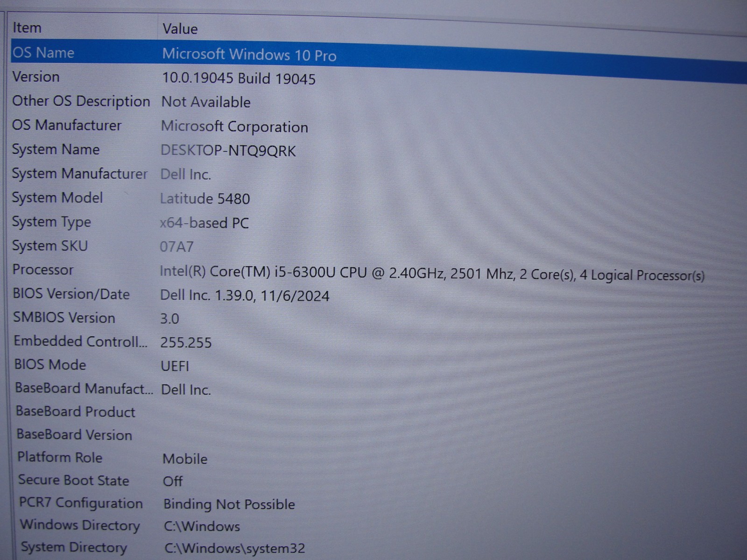Image resolution: width=747 pixels, height=560 pixels.
Task: Click the Dell Inc. value beside System Manufacturer
Action: [x=185, y=175]
